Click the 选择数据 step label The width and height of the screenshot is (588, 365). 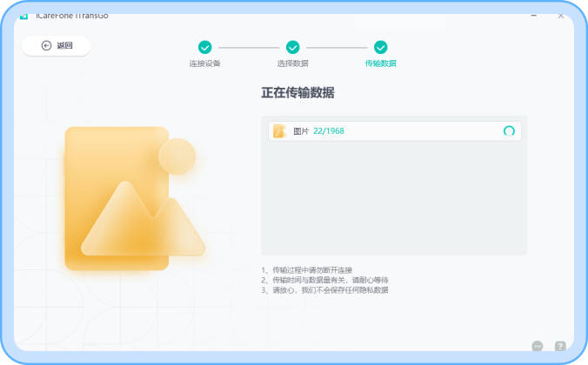(292, 63)
